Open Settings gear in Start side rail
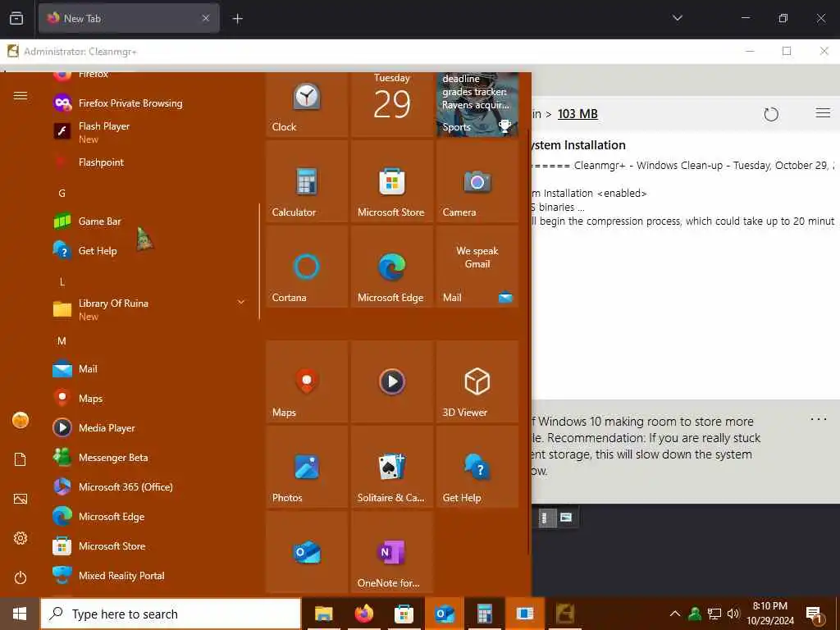 pyautogui.click(x=21, y=538)
